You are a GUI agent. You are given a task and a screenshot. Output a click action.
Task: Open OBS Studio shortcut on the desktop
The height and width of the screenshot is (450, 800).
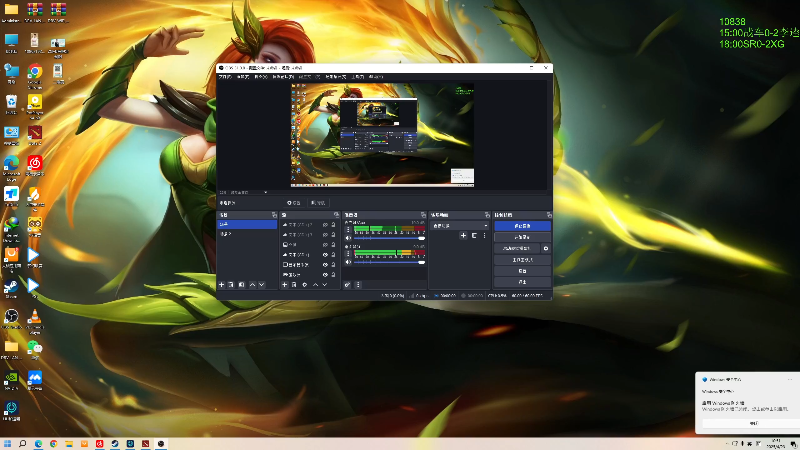[11, 319]
